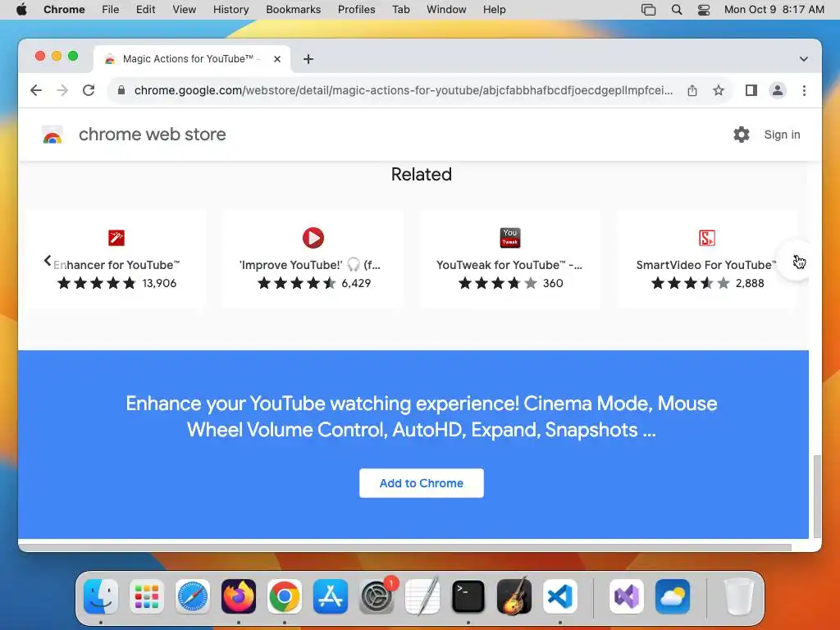Open SmartVideo For YouTube extension card

point(706,259)
